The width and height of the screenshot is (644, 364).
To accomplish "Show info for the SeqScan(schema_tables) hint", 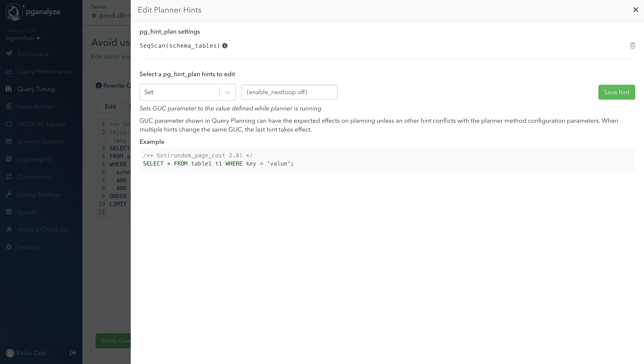I will [x=225, y=46].
